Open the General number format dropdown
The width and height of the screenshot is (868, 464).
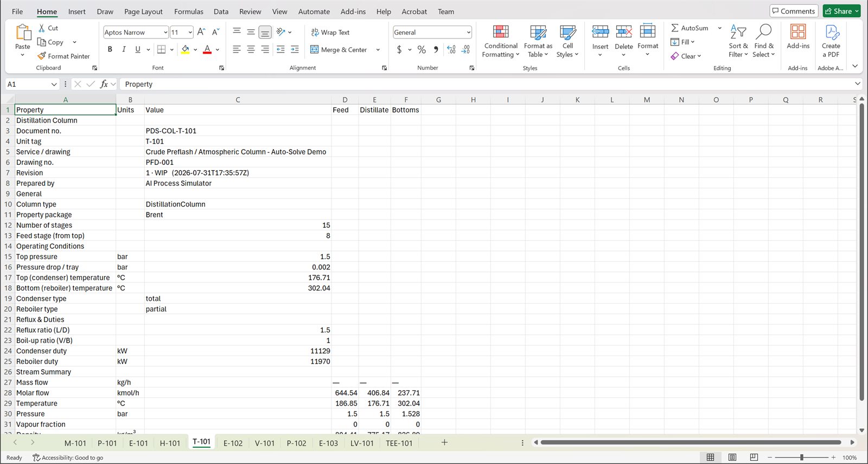(468, 33)
